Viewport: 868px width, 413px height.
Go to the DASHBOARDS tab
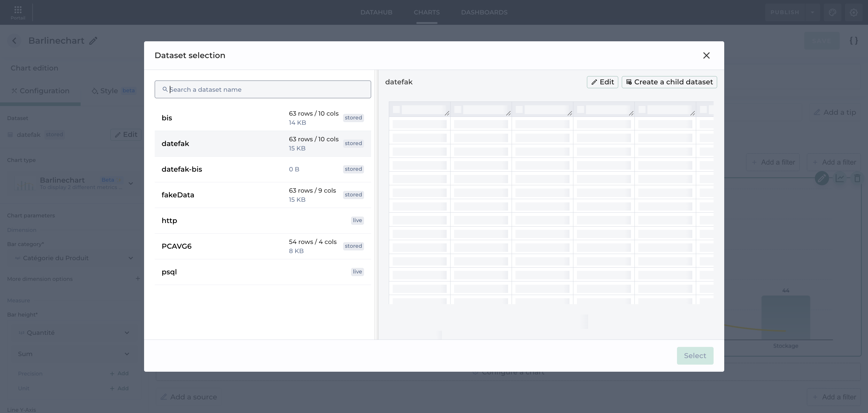click(484, 12)
